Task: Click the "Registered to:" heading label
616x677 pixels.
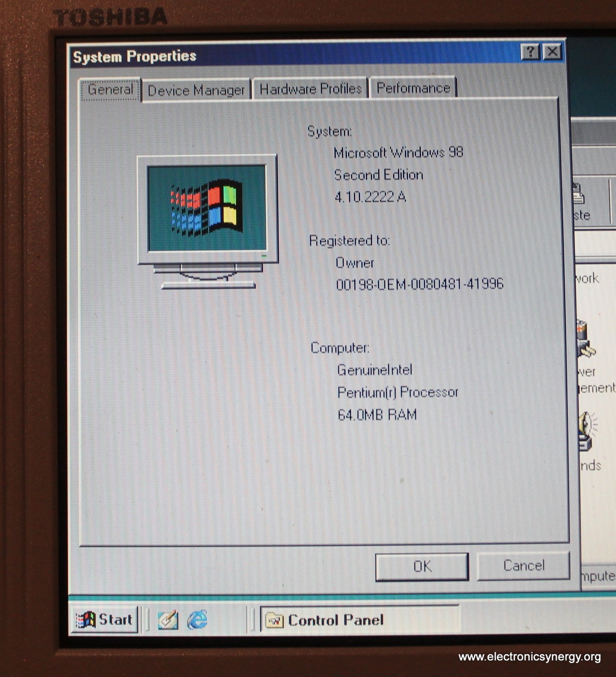Action: [x=349, y=241]
